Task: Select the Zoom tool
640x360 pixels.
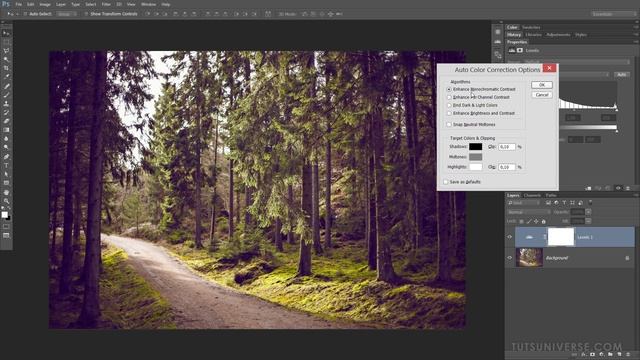Action: tap(6, 201)
